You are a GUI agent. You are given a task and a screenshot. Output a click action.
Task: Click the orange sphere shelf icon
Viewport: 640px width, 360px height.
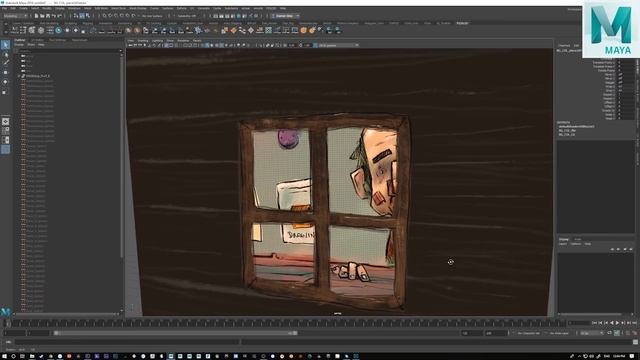click(x=303, y=30)
